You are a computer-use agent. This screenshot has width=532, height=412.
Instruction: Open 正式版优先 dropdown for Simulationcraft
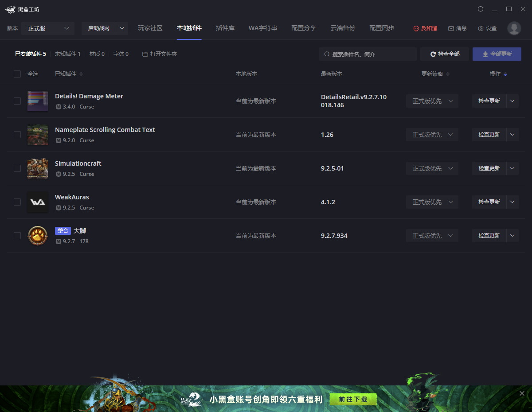click(432, 168)
